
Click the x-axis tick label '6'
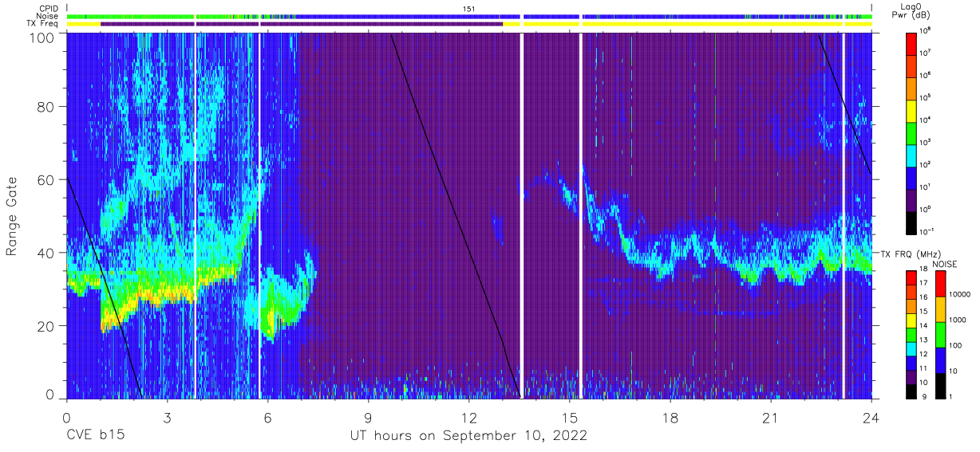coord(267,417)
